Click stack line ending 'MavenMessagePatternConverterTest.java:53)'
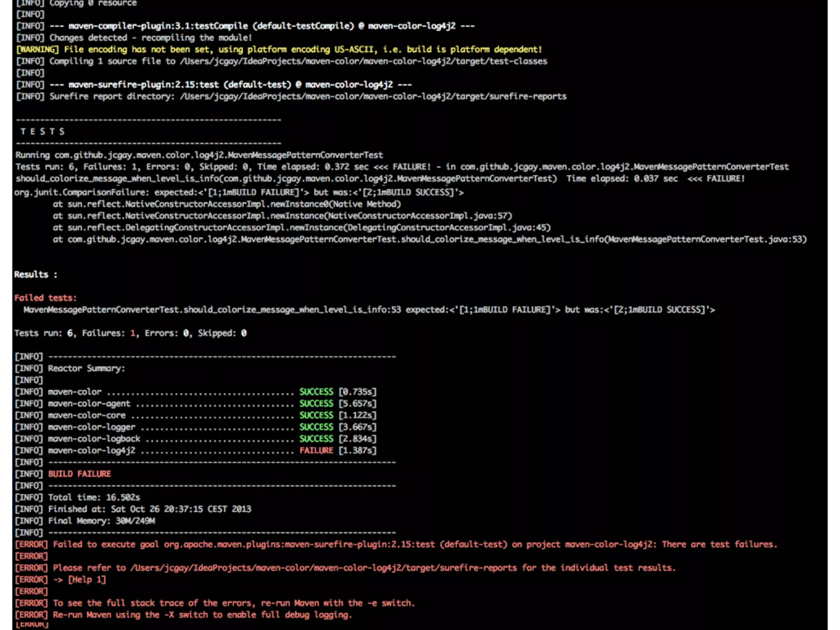 pyautogui.click(x=430, y=239)
